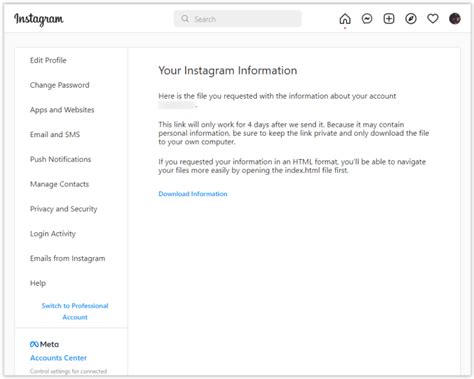474x379 pixels.
Task: Open Edit Profile settings
Action: [x=48, y=60]
